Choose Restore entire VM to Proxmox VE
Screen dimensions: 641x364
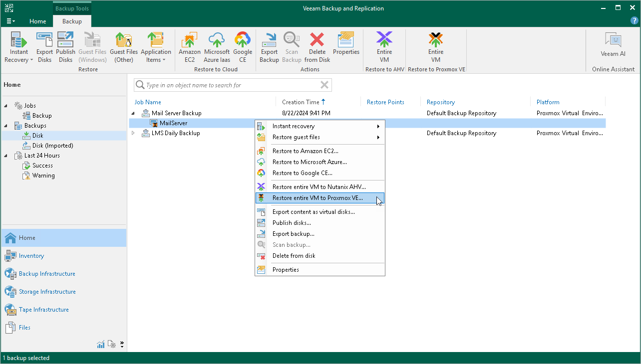(x=320, y=198)
